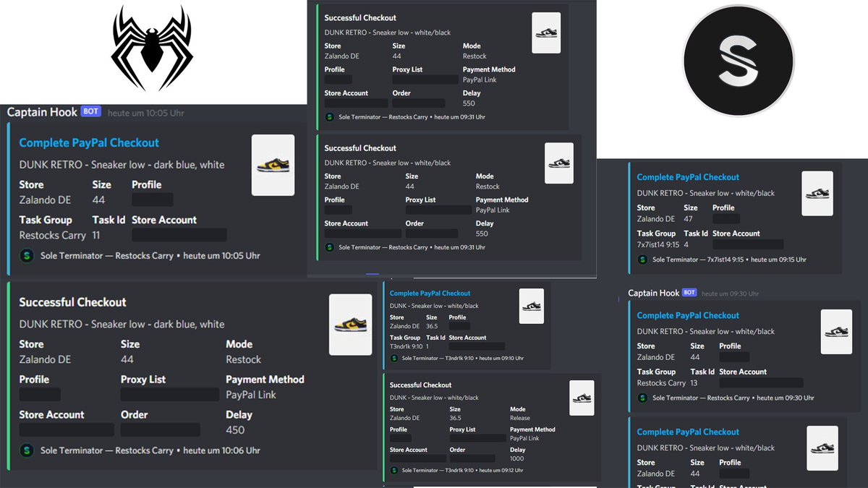Open sneaker thumbnail in Delay 1000 embed

582,398
